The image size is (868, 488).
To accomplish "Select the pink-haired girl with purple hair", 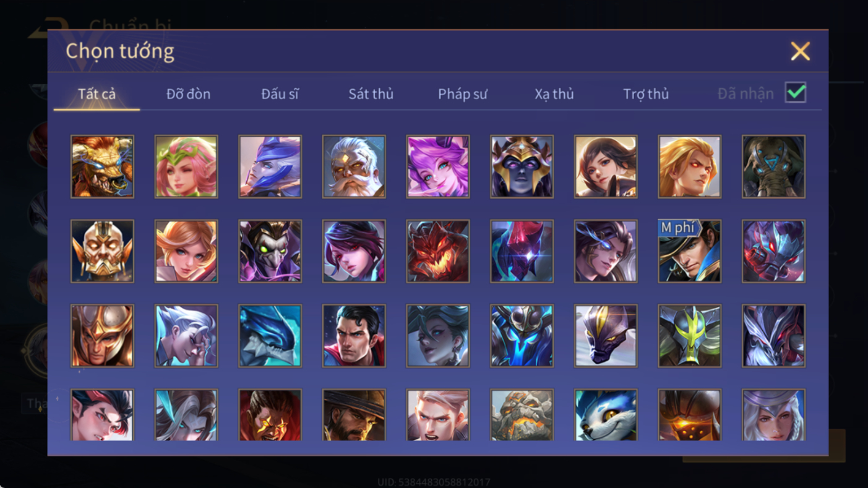I will (x=437, y=167).
